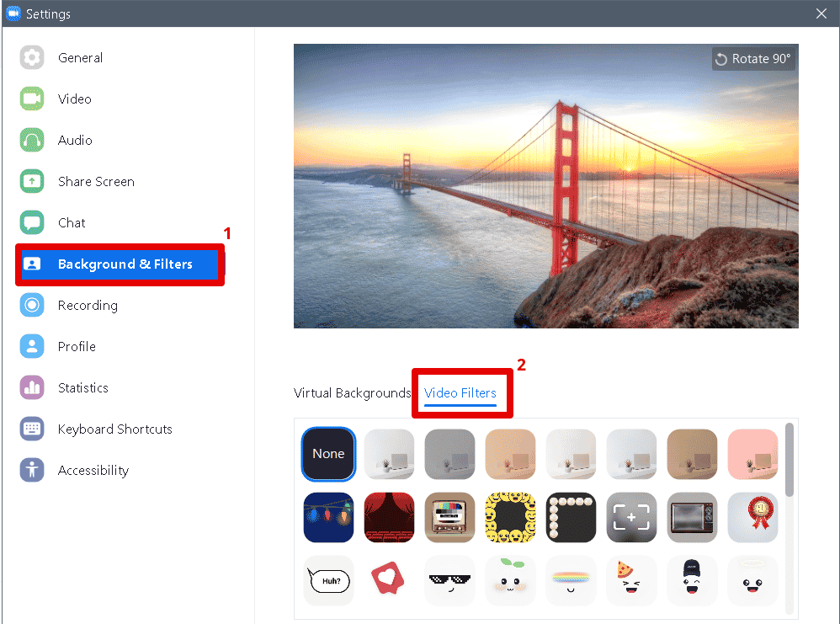Choose the retro TV test-pattern filter
This screenshot has height=624, width=840.
click(x=449, y=517)
